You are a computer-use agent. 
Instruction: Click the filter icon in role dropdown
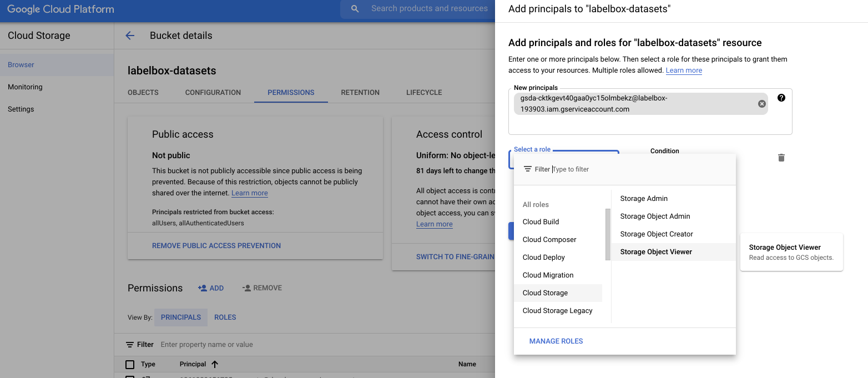click(x=528, y=169)
